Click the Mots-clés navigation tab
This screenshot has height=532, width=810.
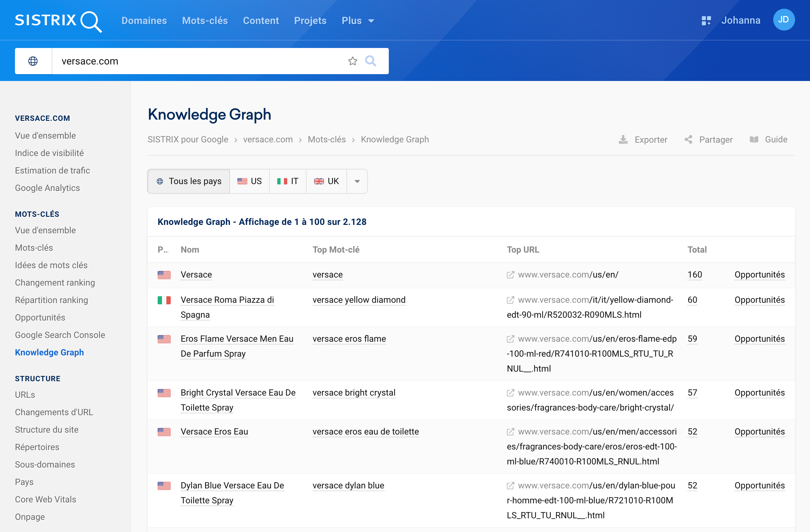(204, 21)
